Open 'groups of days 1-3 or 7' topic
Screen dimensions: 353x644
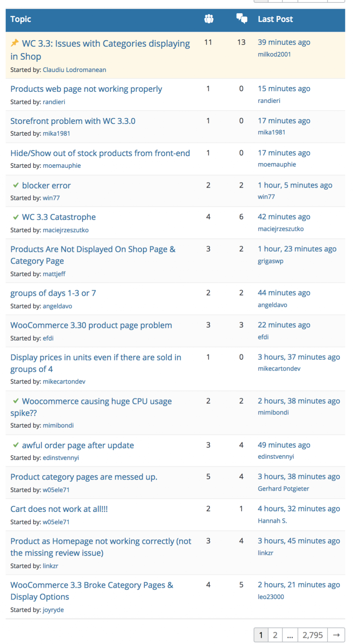pyautogui.click(x=53, y=293)
